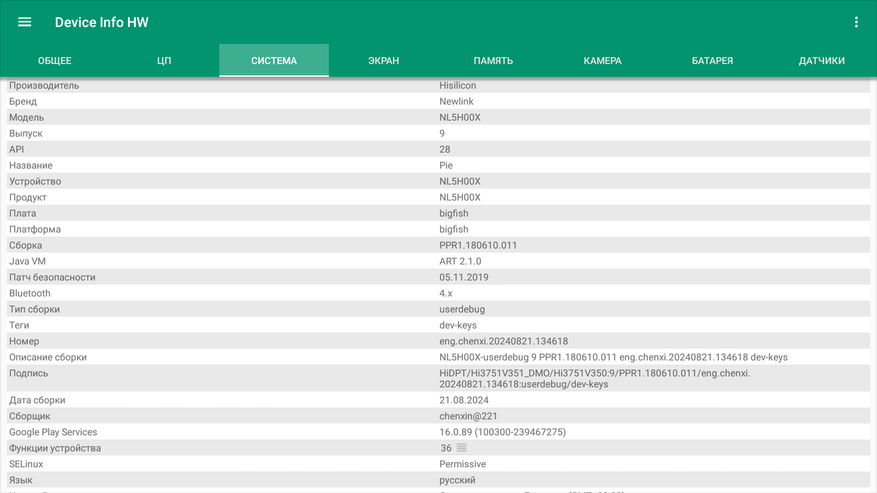This screenshot has width=877, height=493.
Task: Go to the ДАТЧИКИ tab
Action: (x=822, y=60)
